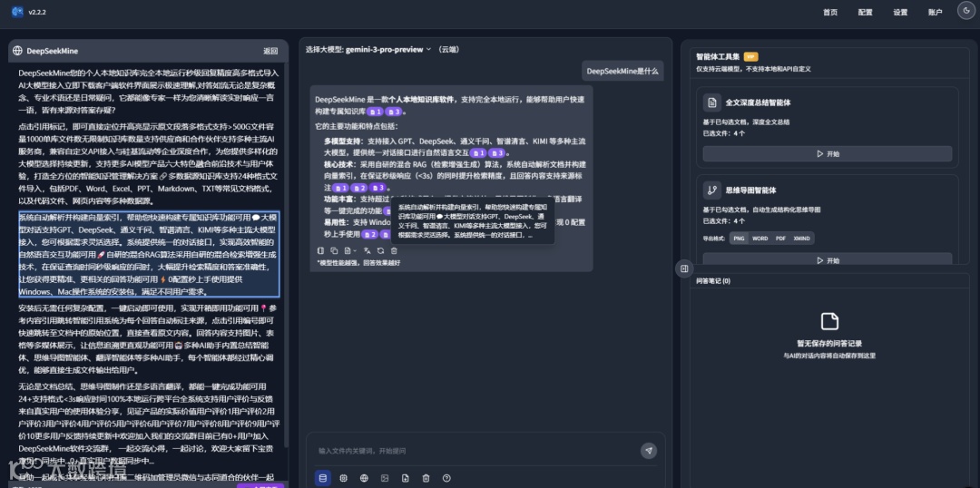Image resolution: width=980 pixels, height=488 pixels.
Task: Click the 智能体工具集 title
Action: pos(718,56)
